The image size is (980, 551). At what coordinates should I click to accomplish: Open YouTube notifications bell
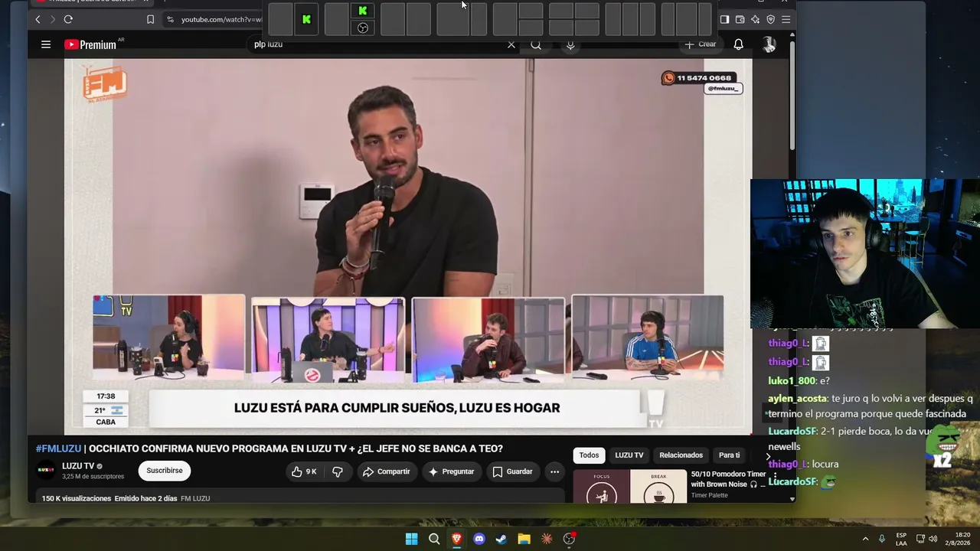click(x=738, y=44)
